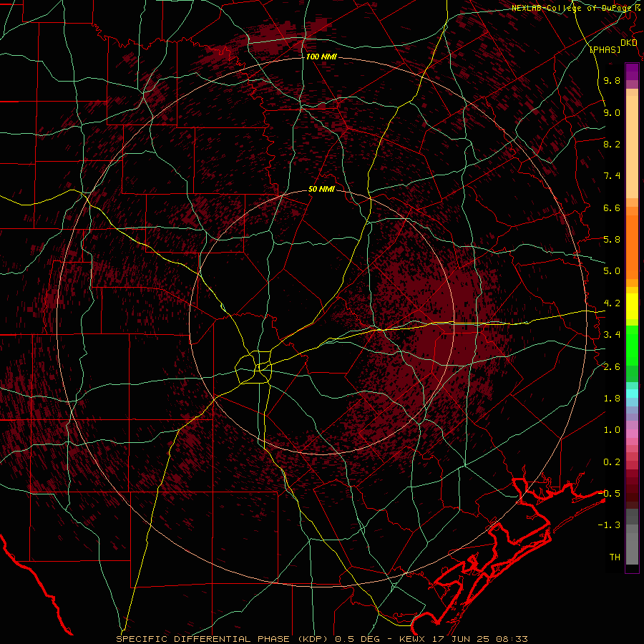Click the -0.5 scale value
This screenshot has width=644, height=644.
click(609, 494)
